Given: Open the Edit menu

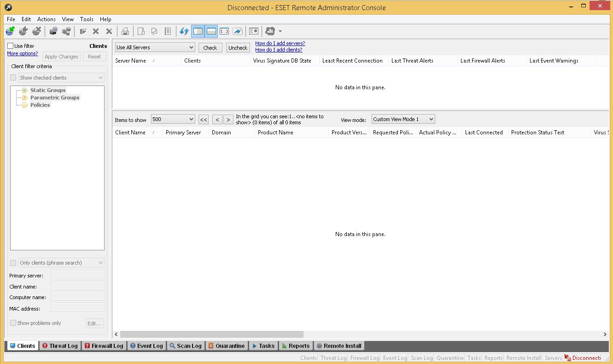Looking at the screenshot, I should pos(26,19).
